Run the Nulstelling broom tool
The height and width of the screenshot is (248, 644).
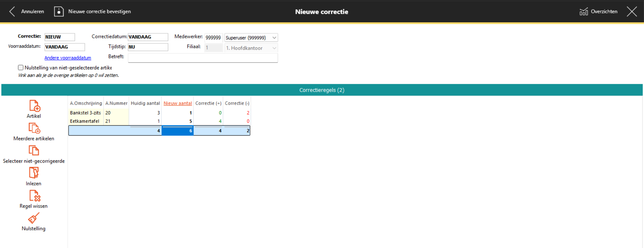coord(34,218)
